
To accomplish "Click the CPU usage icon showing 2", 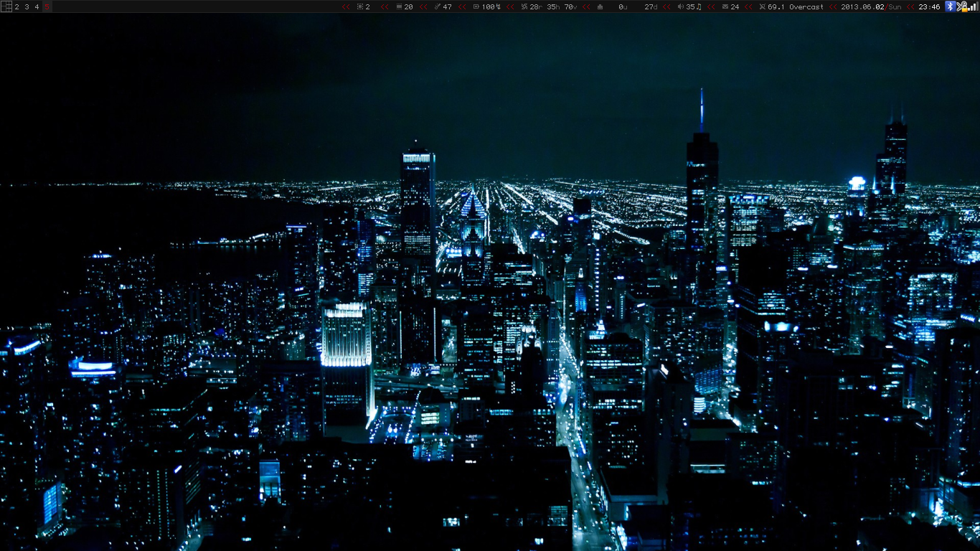I will pyautogui.click(x=360, y=6).
